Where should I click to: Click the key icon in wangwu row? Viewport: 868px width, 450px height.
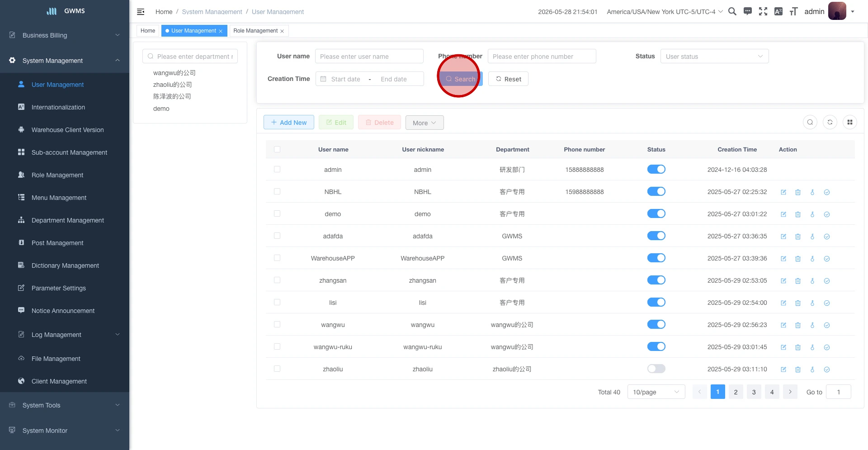pyautogui.click(x=812, y=325)
